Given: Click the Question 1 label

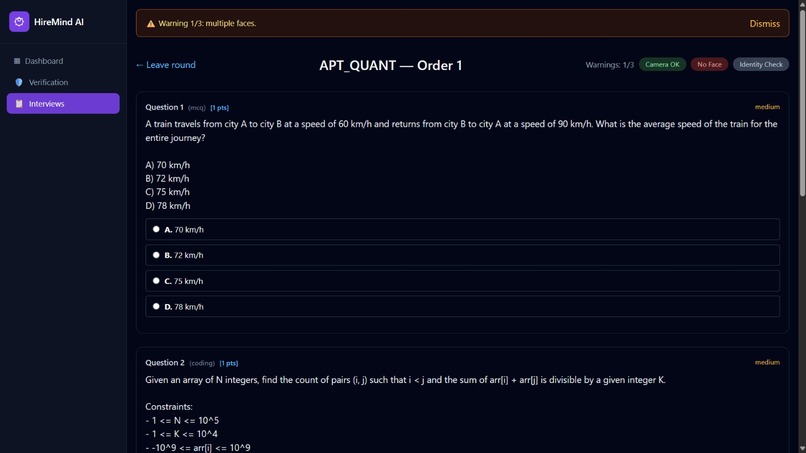Looking at the screenshot, I should pos(164,107).
